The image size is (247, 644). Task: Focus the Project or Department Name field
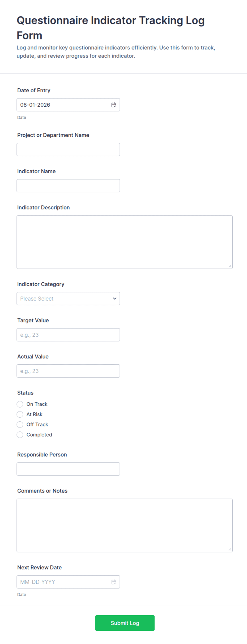tap(68, 149)
